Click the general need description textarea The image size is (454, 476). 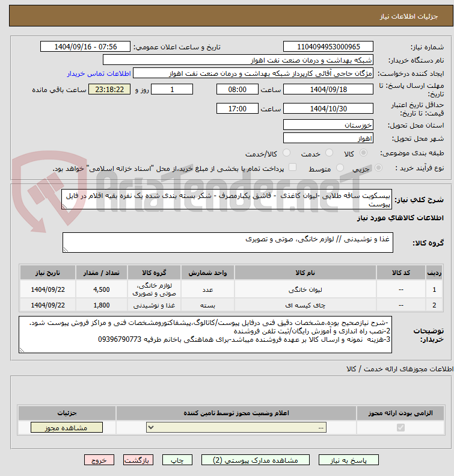point(227,199)
